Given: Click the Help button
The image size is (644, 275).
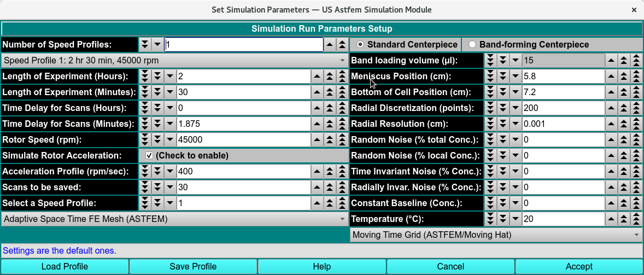Looking at the screenshot, I should click(322, 267).
